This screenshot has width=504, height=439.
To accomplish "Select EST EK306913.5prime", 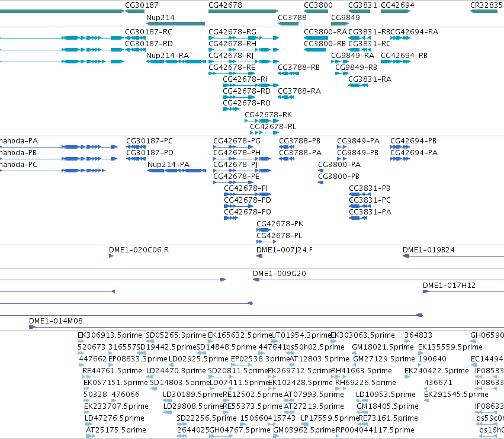I will (x=110, y=335).
